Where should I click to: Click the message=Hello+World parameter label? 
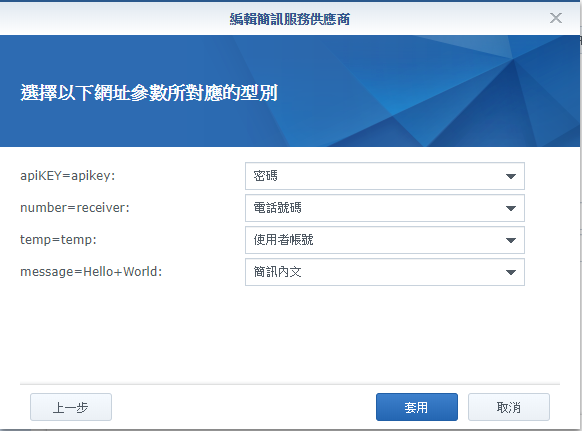tap(91, 271)
